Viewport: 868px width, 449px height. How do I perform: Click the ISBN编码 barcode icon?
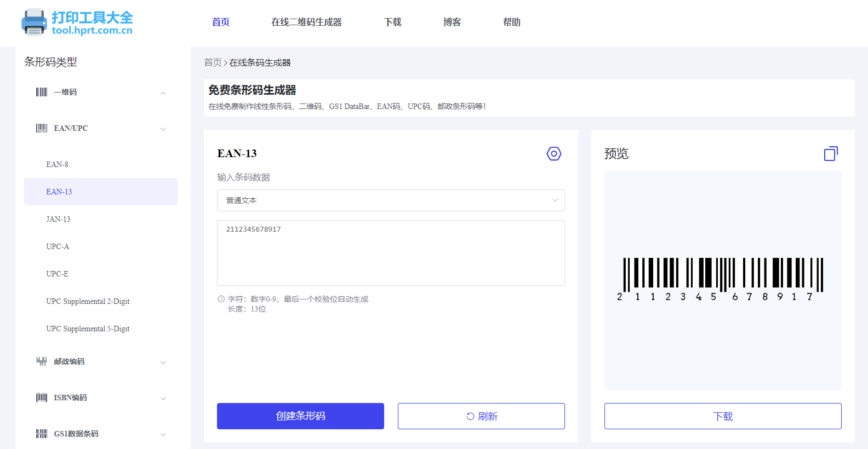click(42, 398)
